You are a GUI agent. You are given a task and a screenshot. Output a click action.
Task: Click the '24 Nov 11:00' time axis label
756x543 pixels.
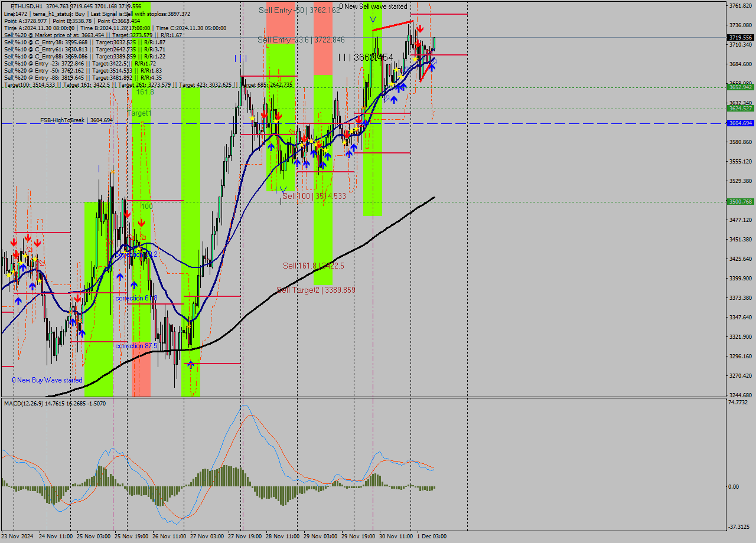click(x=56, y=537)
